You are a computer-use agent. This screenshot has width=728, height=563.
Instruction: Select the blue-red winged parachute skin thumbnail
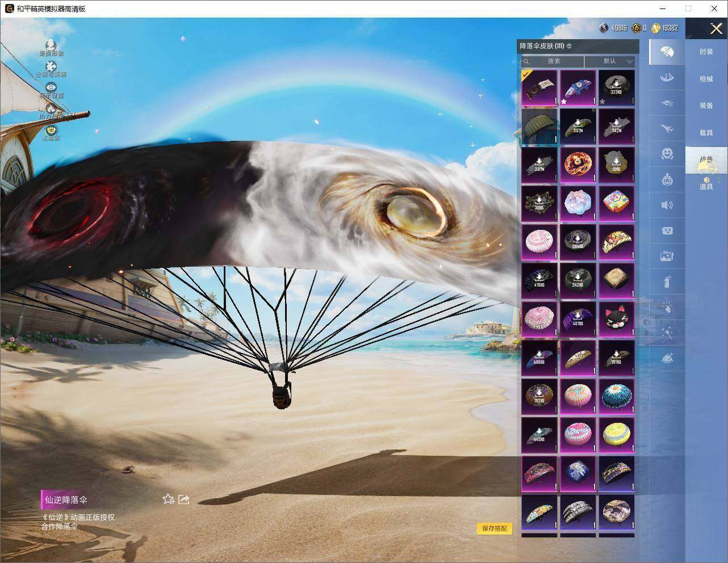click(578, 87)
